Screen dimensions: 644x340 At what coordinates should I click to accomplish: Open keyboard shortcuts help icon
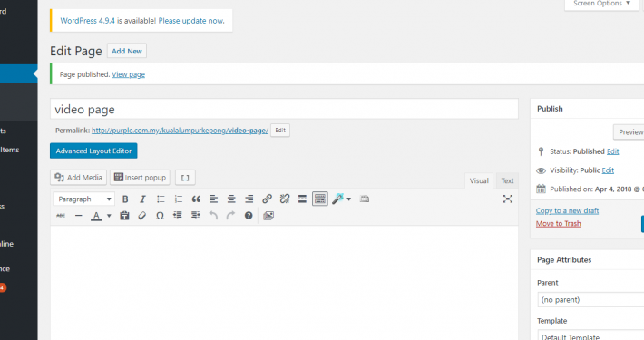[249, 216]
